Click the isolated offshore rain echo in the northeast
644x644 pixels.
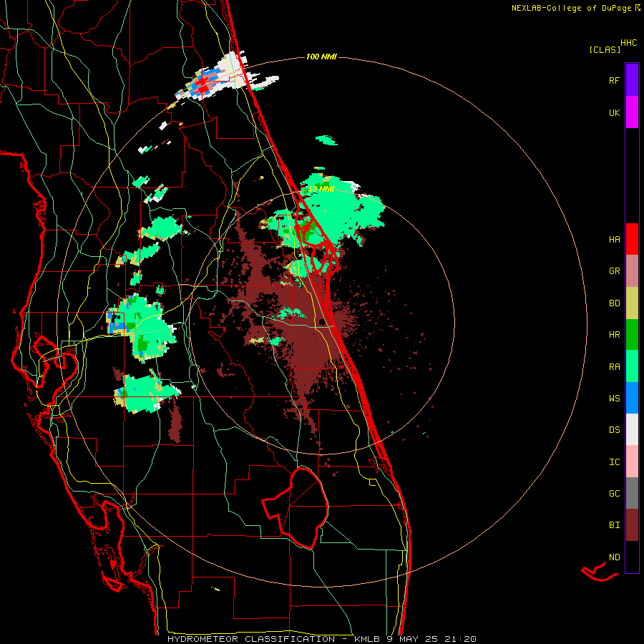click(326, 140)
